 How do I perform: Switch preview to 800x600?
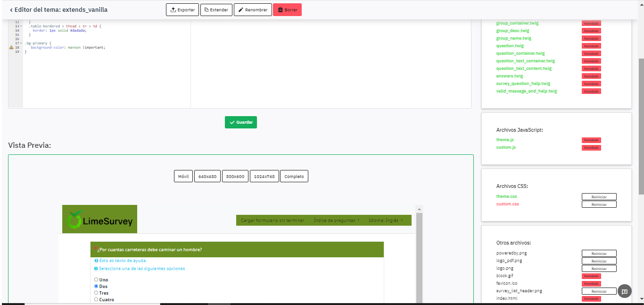click(235, 177)
